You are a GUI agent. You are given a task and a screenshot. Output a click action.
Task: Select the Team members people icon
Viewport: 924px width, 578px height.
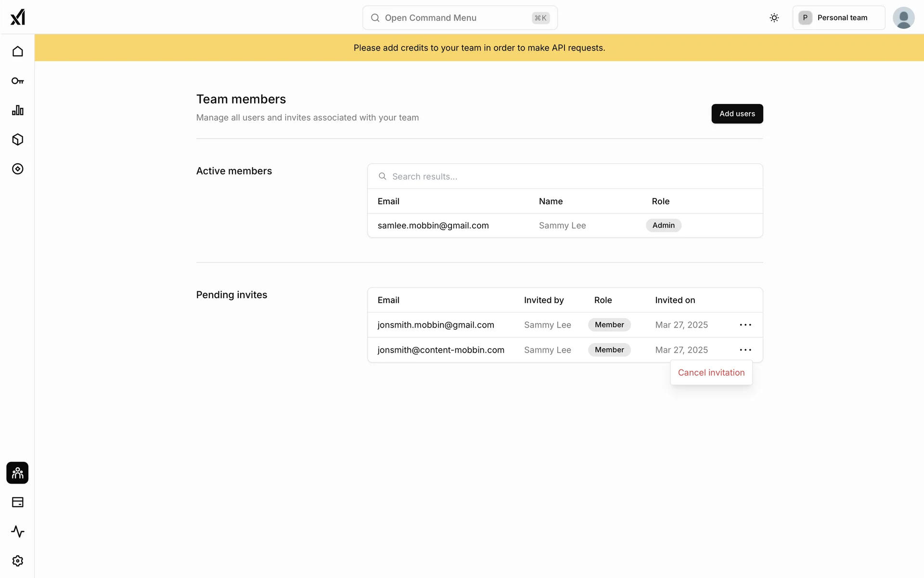point(18,473)
